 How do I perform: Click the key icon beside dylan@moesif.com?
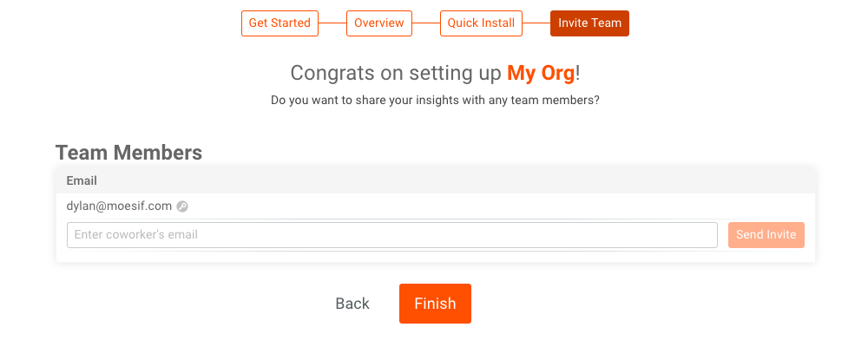click(x=182, y=206)
